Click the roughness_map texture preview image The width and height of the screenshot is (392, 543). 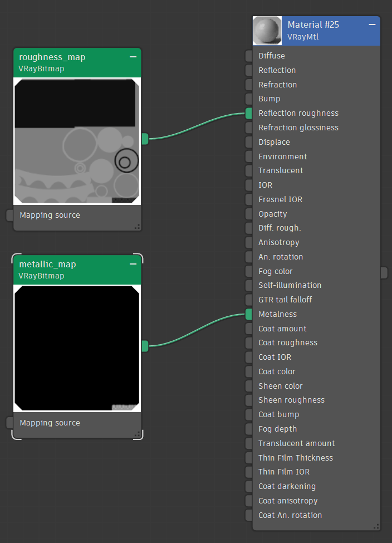tap(77, 141)
